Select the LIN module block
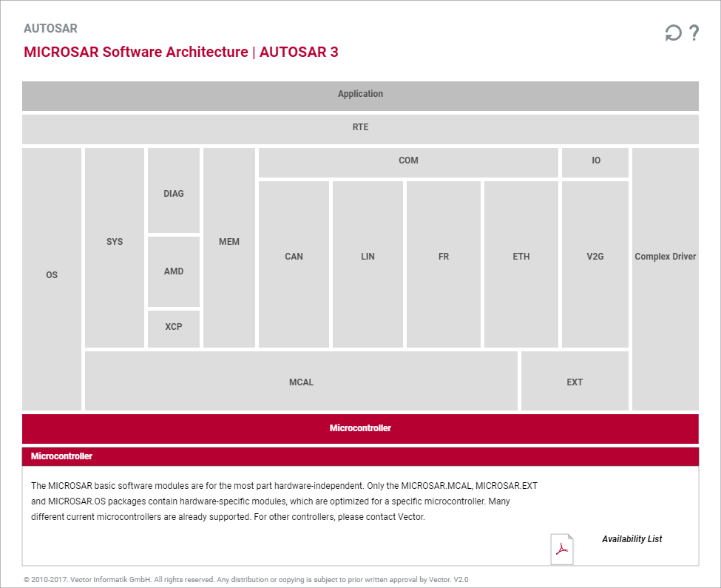 [368, 257]
